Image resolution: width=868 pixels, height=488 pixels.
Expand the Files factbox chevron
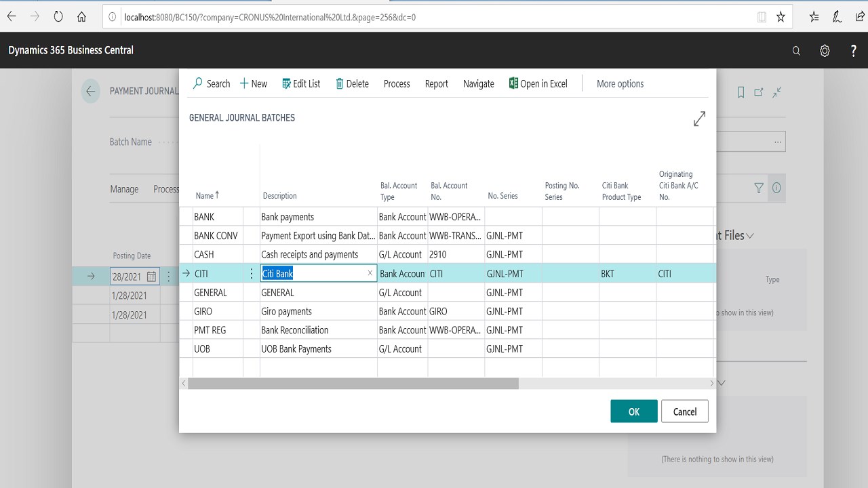pyautogui.click(x=750, y=236)
